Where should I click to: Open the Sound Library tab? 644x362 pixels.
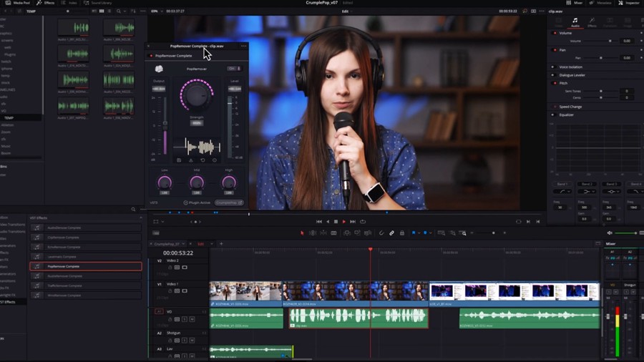97,3
